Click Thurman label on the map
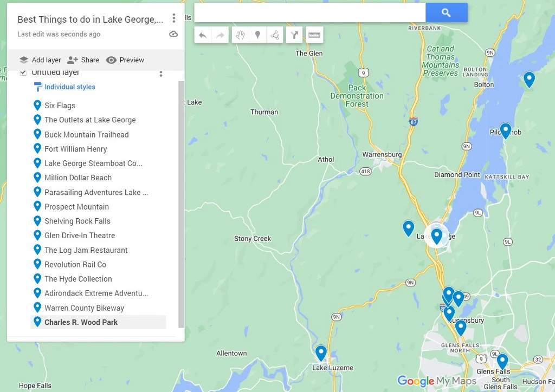The width and height of the screenshot is (555, 392). (x=264, y=112)
